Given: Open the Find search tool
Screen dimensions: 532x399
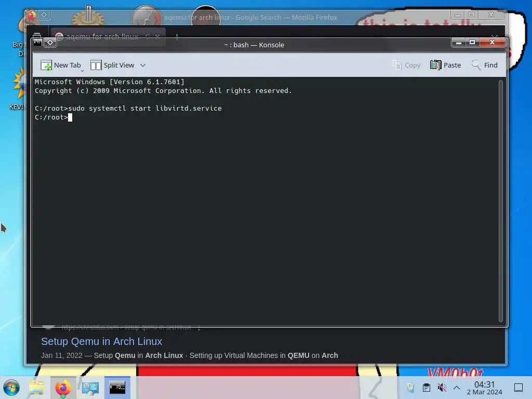Looking at the screenshot, I should (484, 65).
